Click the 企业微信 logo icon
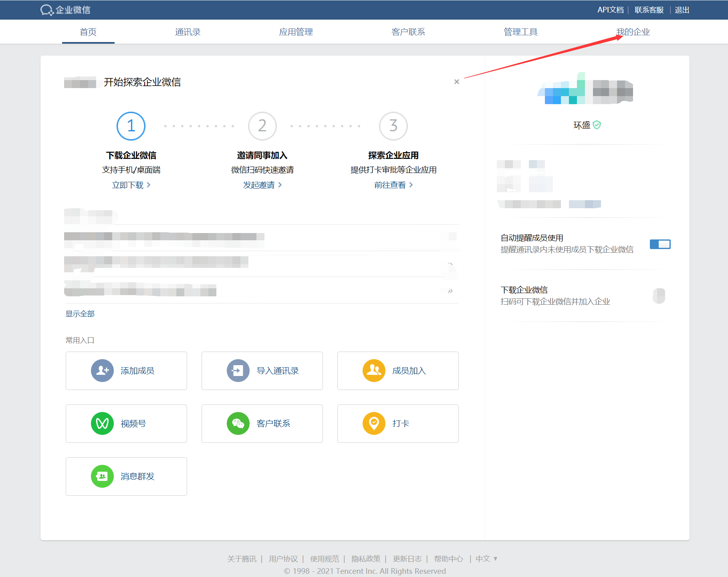The width and height of the screenshot is (728, 577). pos(47,10)
